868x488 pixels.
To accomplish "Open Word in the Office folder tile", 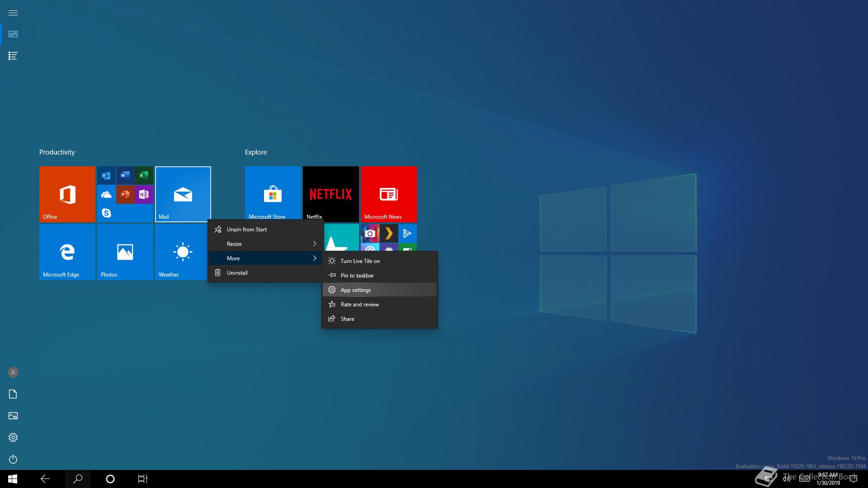I will pyautogui.click(x=125, y=175).
